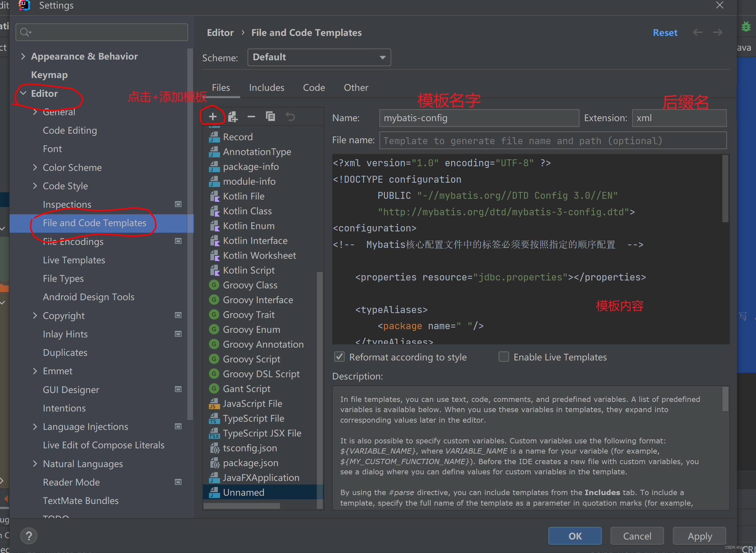Switch to the Includes tab
This screenshot has height=553, width=756.
(266, 88)
